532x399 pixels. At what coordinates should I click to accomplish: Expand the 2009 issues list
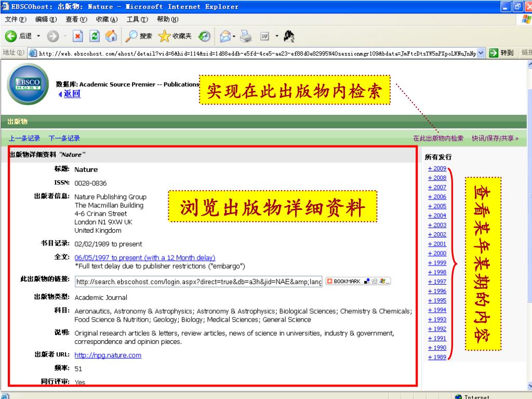click(437, 168)
